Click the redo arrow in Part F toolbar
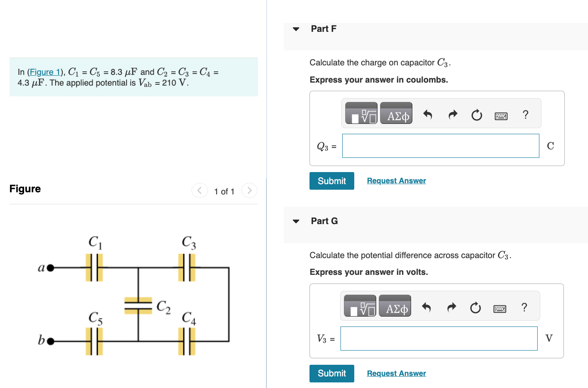588x388 pixels. pyautogui.click(x=452, y=114)
